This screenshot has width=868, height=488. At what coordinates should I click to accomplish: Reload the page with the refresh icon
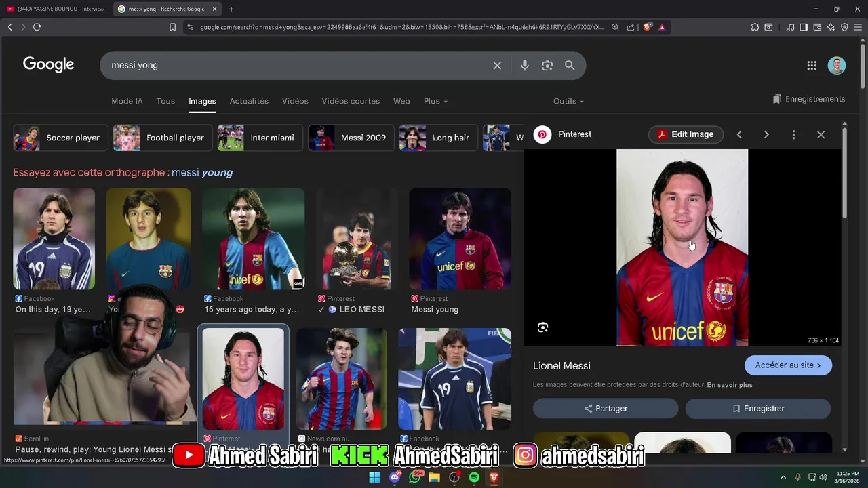click(37, 27)
